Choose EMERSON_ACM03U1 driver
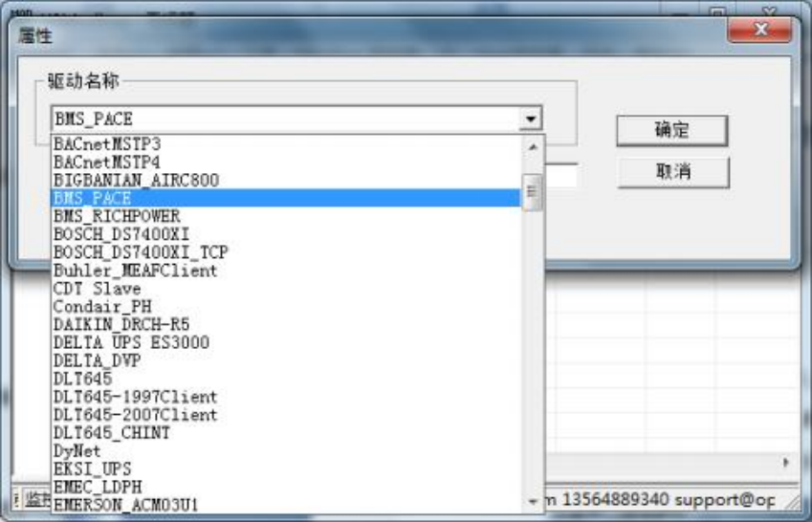This screenshot has height=522, width=812. pyautogui.click(x=286, y=505)
